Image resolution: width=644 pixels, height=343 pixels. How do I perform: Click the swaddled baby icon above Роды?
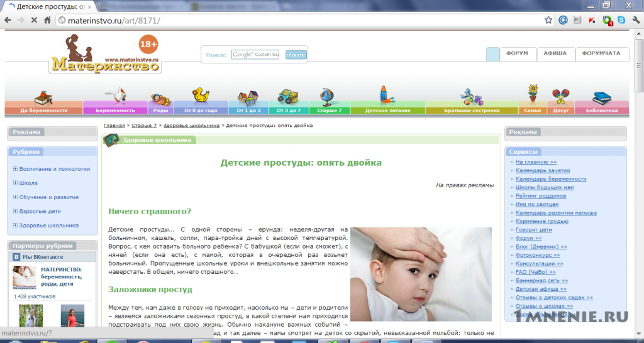160,99
